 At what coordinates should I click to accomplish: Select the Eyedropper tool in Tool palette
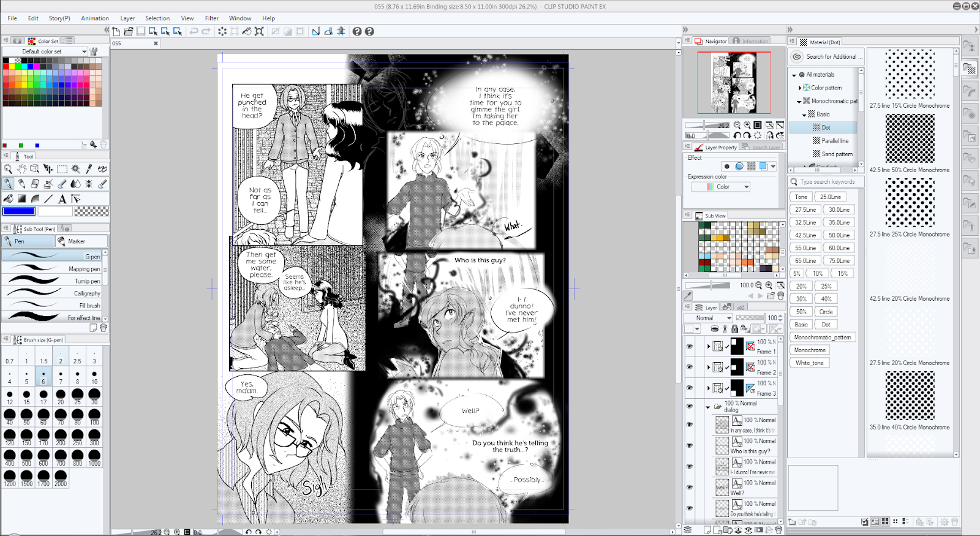tap(89, 168)
